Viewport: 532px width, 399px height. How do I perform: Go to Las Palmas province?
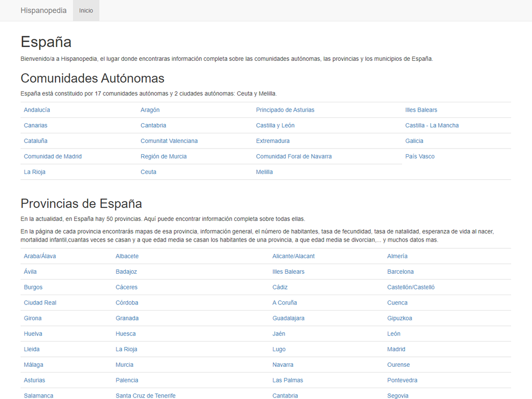pyautogui.click(x=287, y=381)
